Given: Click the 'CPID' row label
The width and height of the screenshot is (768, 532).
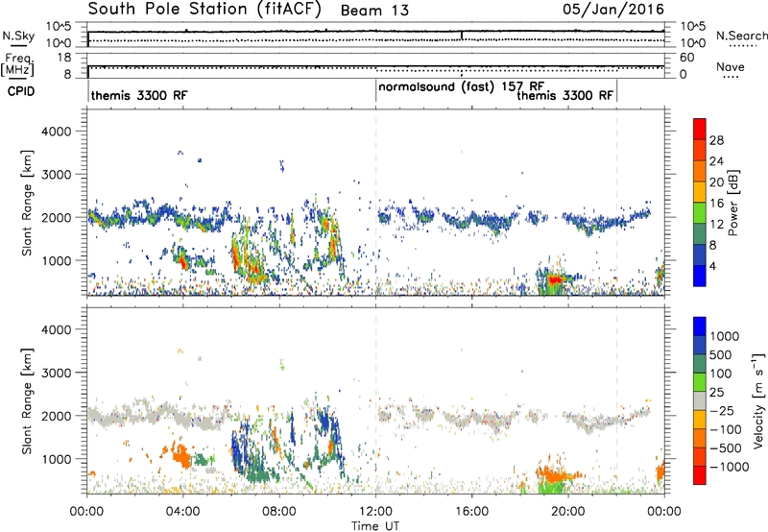Looking at the screenshot, I should point(21,91).
